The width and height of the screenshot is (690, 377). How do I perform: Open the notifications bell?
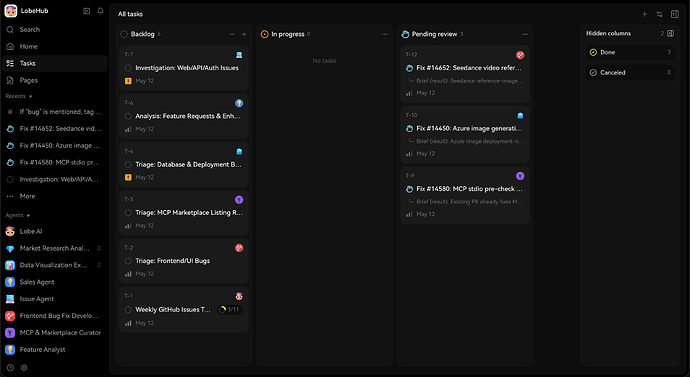tap(100, 11)
